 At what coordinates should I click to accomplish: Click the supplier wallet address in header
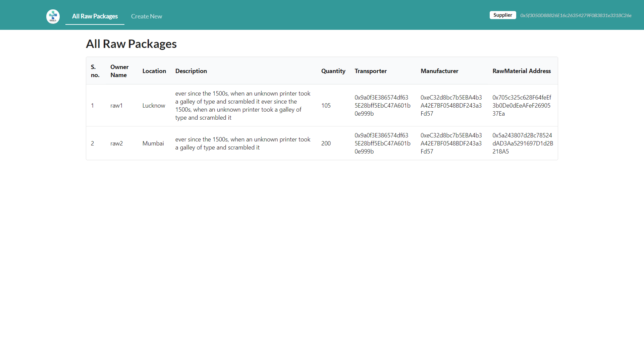coord(576,15)
